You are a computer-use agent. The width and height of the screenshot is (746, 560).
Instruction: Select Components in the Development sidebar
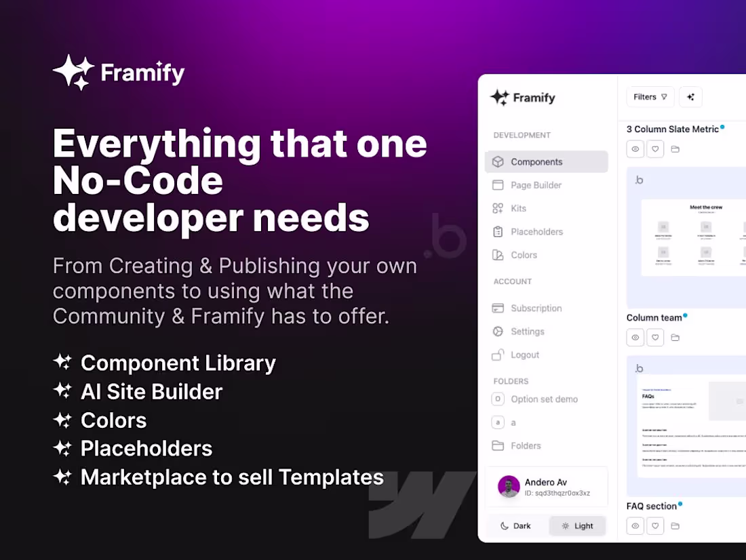click(536, 161)
